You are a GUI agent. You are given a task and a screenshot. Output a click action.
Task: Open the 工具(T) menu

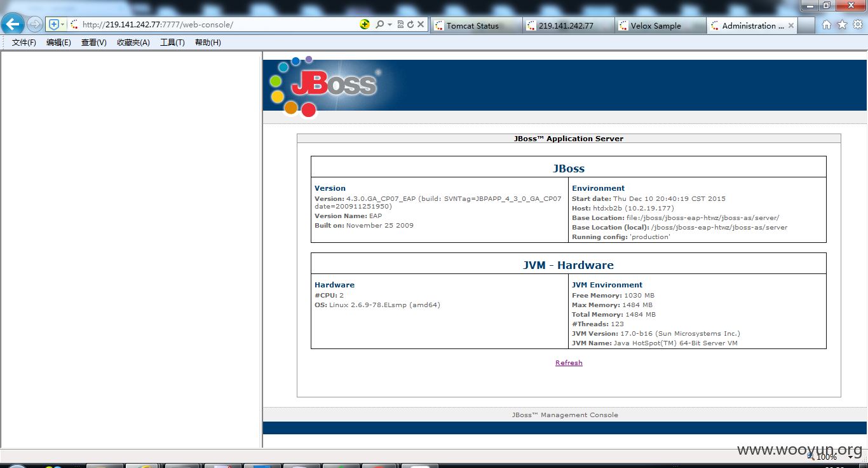pyautogui.click(x=172, y=43)
